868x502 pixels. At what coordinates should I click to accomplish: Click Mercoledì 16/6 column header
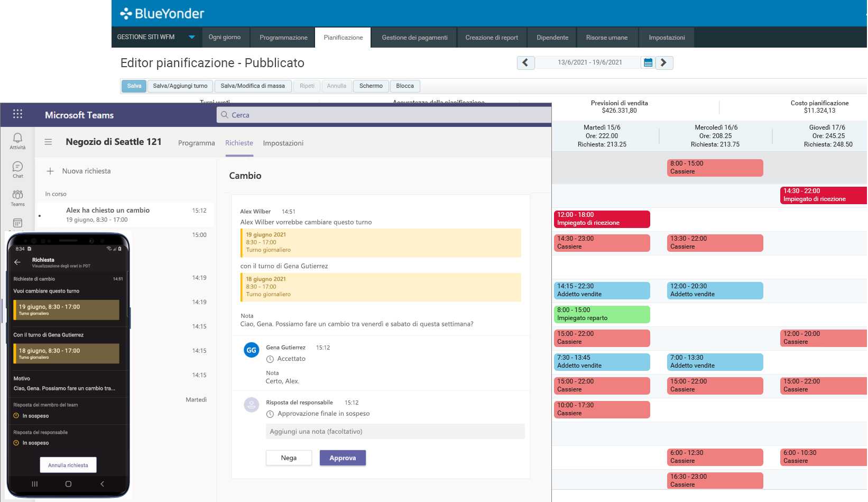(716, 136)
